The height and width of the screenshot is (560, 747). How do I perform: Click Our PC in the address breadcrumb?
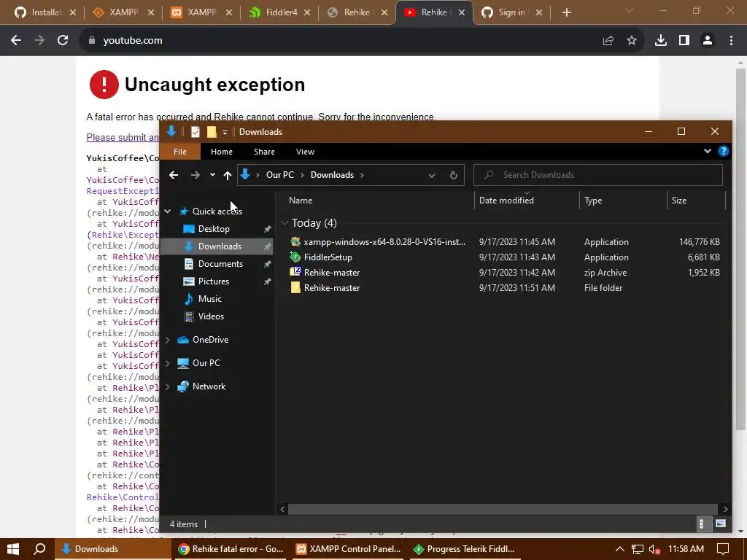(x=279, y=175)
